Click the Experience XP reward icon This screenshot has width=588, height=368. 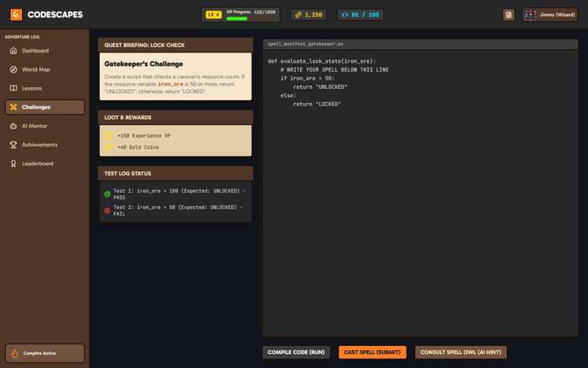pyautogui.click(x=109, y=136)
